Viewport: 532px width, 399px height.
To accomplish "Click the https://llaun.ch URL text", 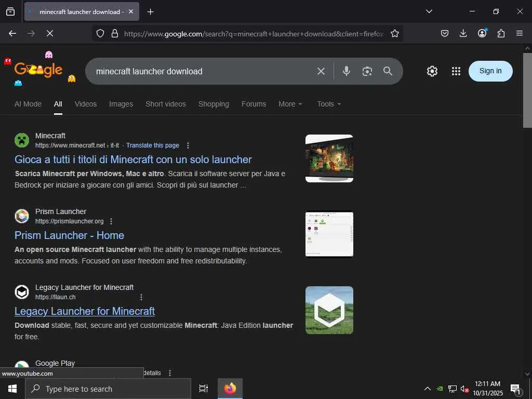I will tap(55, 297).
